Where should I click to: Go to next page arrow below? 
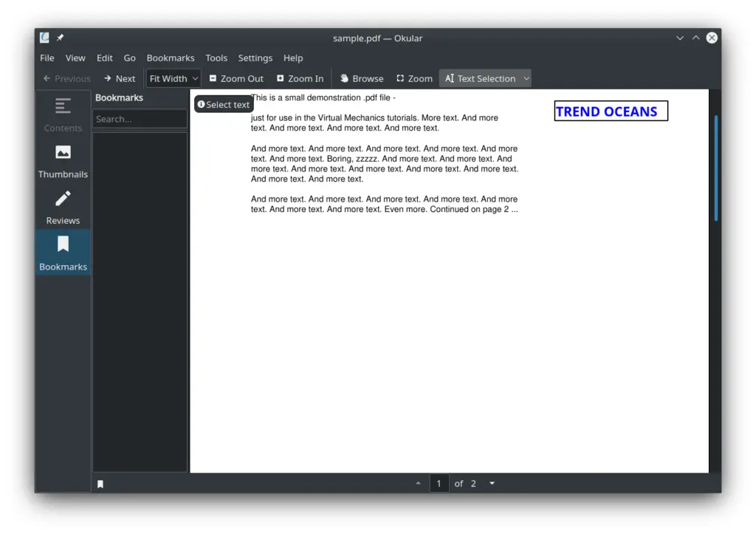tap(492, 483)
